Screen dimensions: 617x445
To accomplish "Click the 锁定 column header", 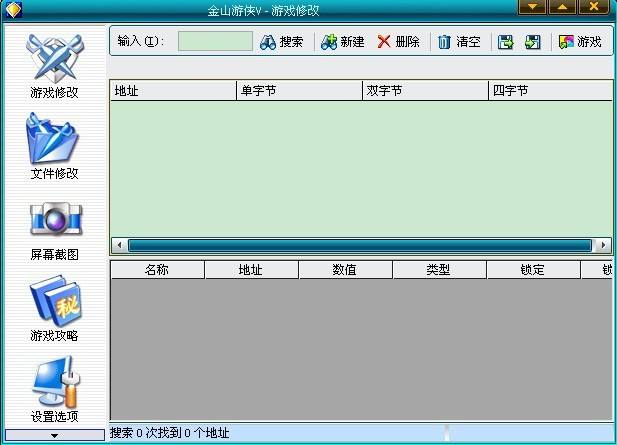I will point(534,270).
